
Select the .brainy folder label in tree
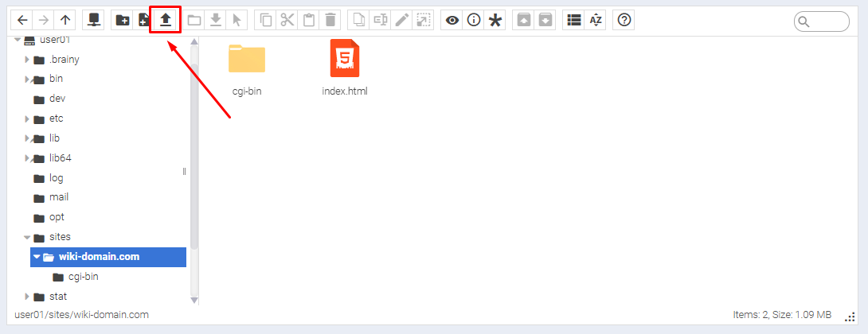pos(65,59)
